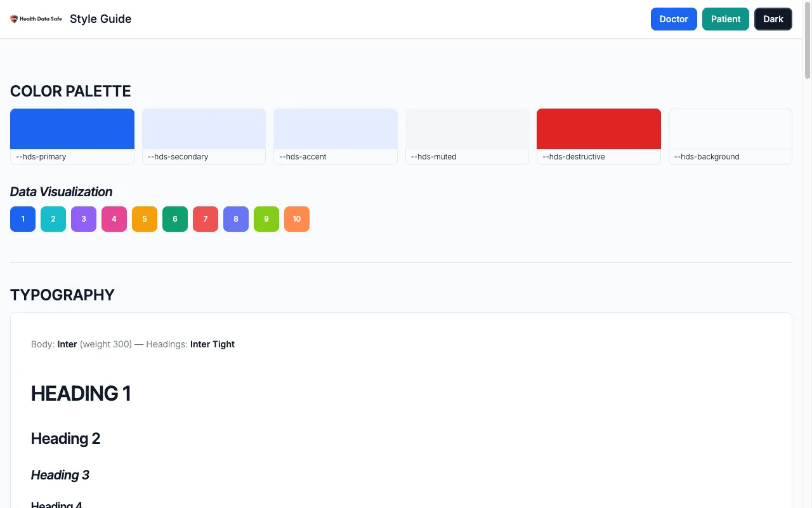The image size is (812, 508).
Task: Select the --hds-accent color swatch
Action: pos(336,130)
